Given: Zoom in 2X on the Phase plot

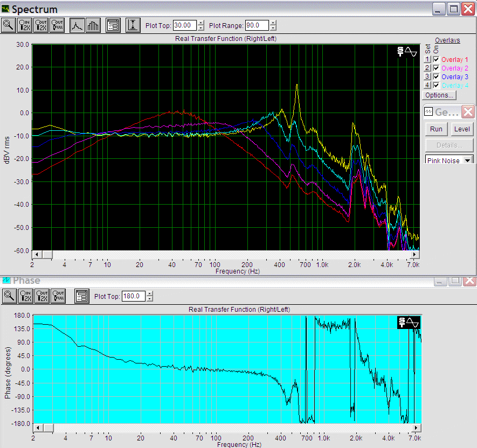Looking at the screenshot, I should 26,296.
